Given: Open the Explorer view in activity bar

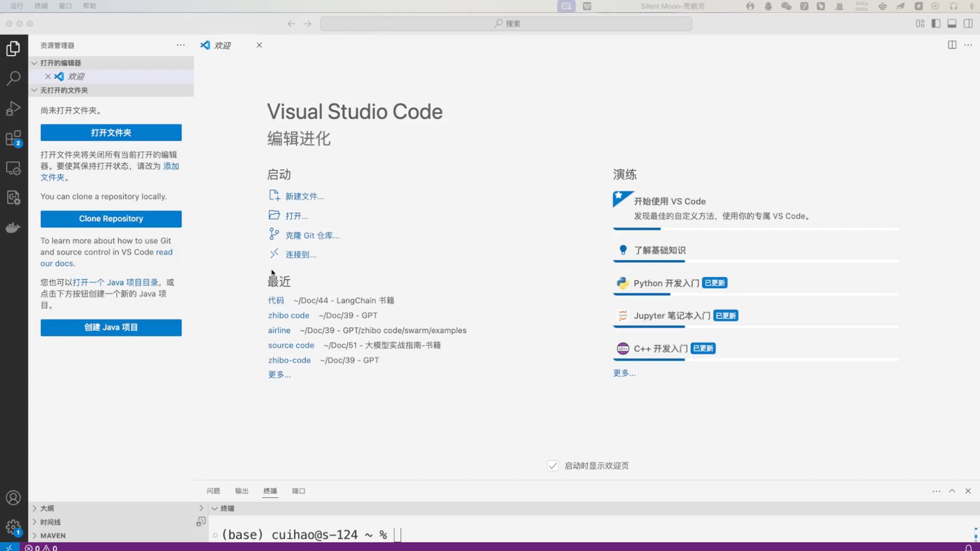Looking at the screenshot, I should [13, 48].
